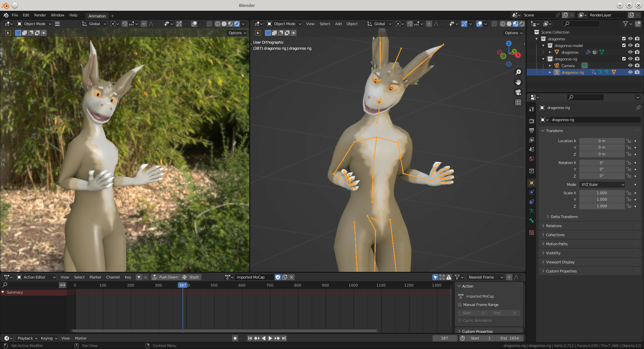Select the Object Properties tab

531,183
